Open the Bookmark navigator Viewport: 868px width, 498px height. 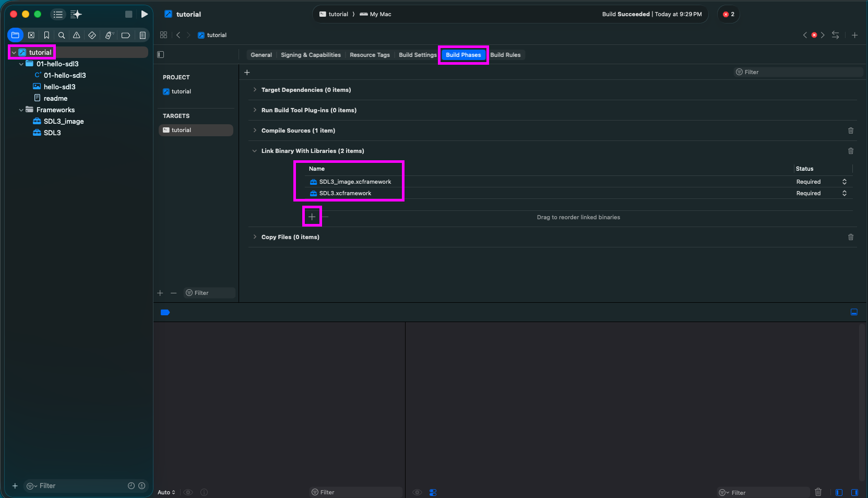tap(46, 35)
